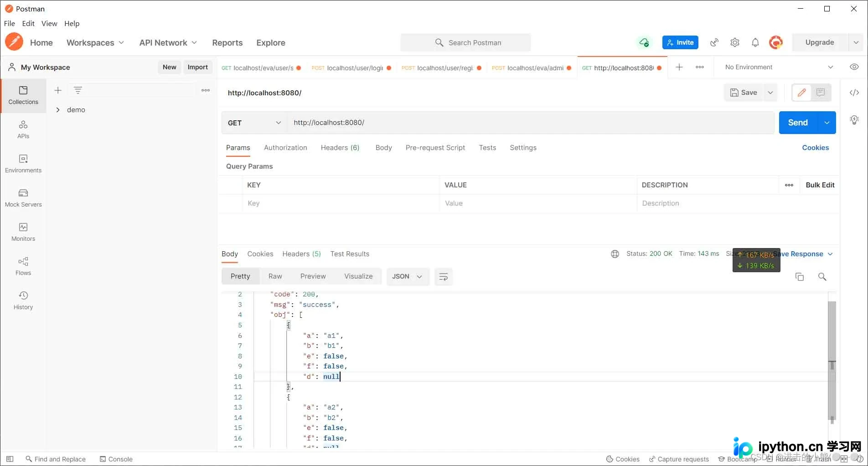Expand the Workspaces dropdown

[x=95, y=42]
